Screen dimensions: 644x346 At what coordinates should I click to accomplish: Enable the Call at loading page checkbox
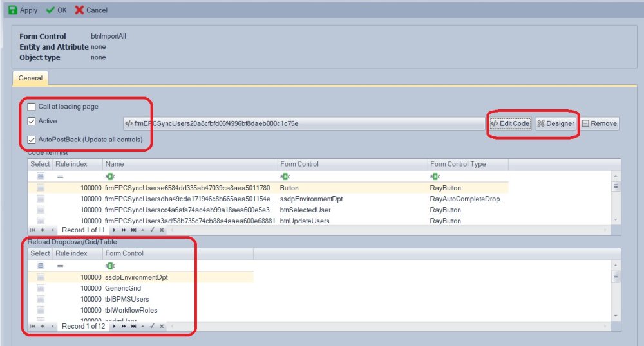(32, 107)
